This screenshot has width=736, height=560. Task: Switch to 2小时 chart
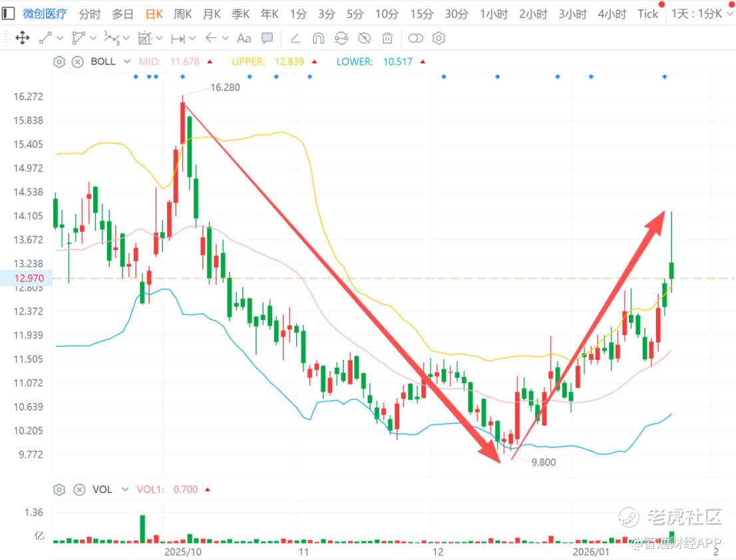(x=533, y=14)
